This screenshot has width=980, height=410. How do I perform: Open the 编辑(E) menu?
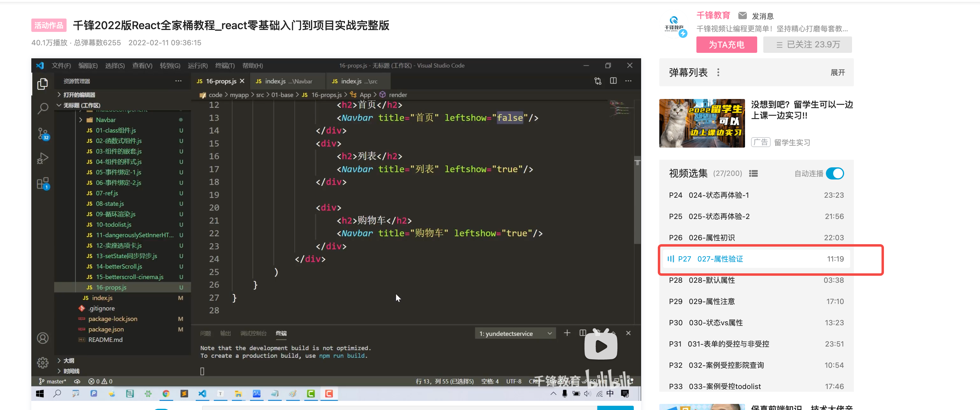[x=88, y=65]
